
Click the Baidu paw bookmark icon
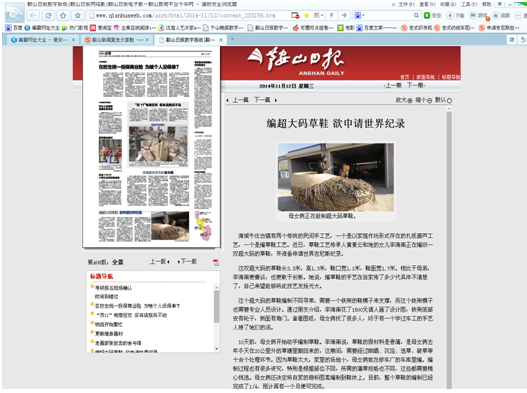pos(8,28)
